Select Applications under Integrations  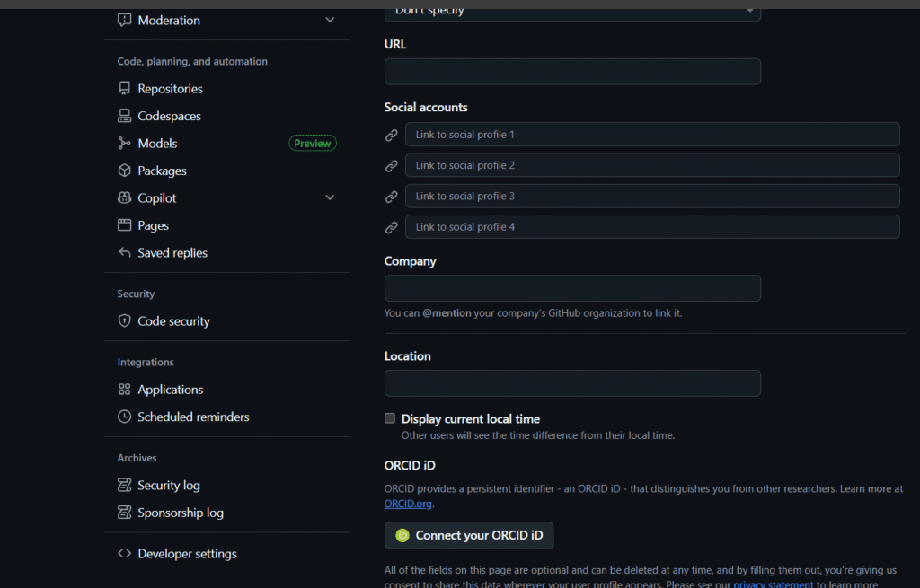170,389
